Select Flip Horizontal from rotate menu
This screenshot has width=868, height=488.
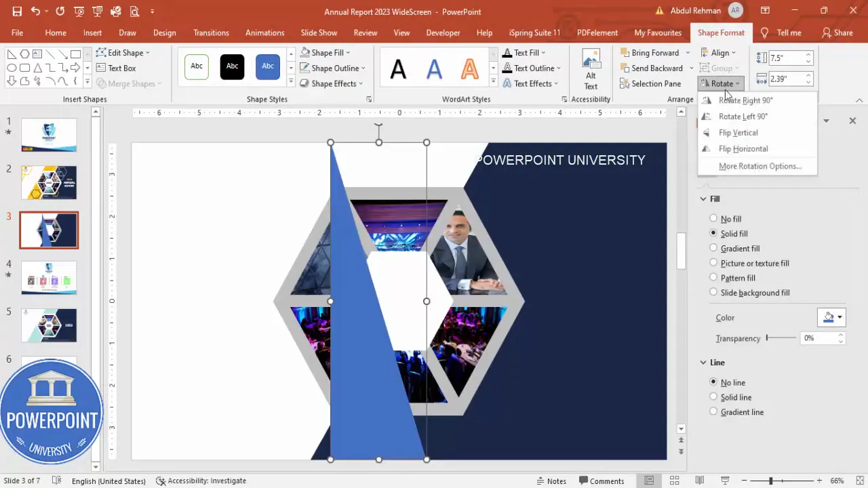(743, 149)
